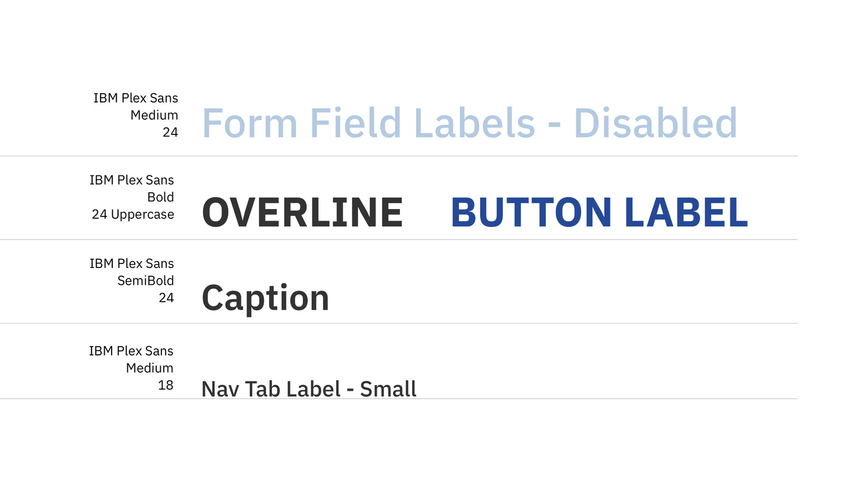Click the IBM Plex Sans label beside Disabled sample

coord(135,98)
